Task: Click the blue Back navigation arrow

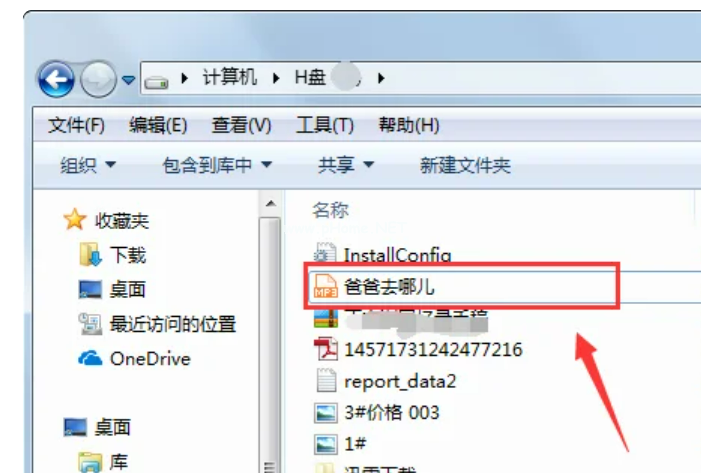Action: click(56, 80)
